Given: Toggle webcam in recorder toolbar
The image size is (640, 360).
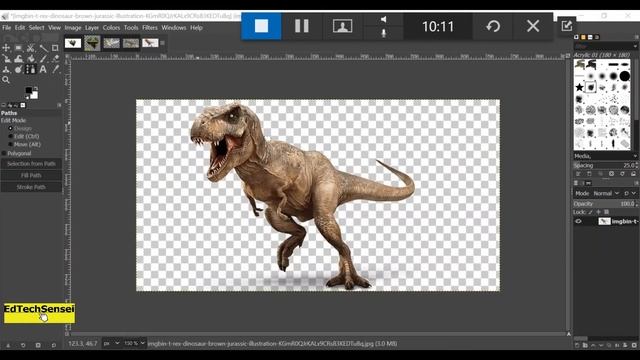Looking at the screenshot, I should 342,26.
